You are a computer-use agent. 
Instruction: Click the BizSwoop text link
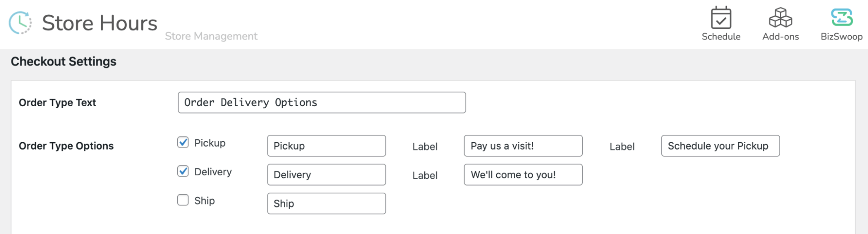pyautogui.click(x=842, y=37)
